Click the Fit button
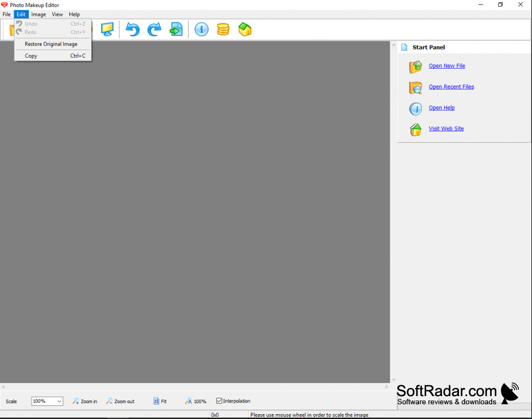 [x=160, y=402]
